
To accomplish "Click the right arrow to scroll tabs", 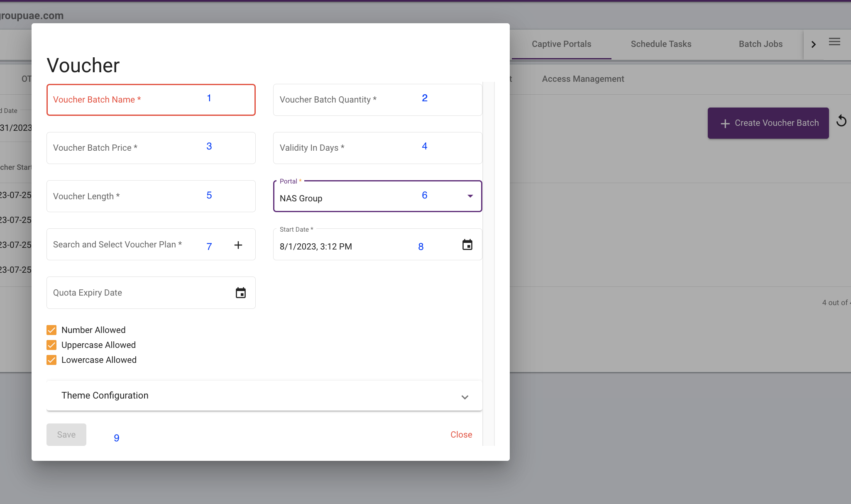I will point(814,44).
